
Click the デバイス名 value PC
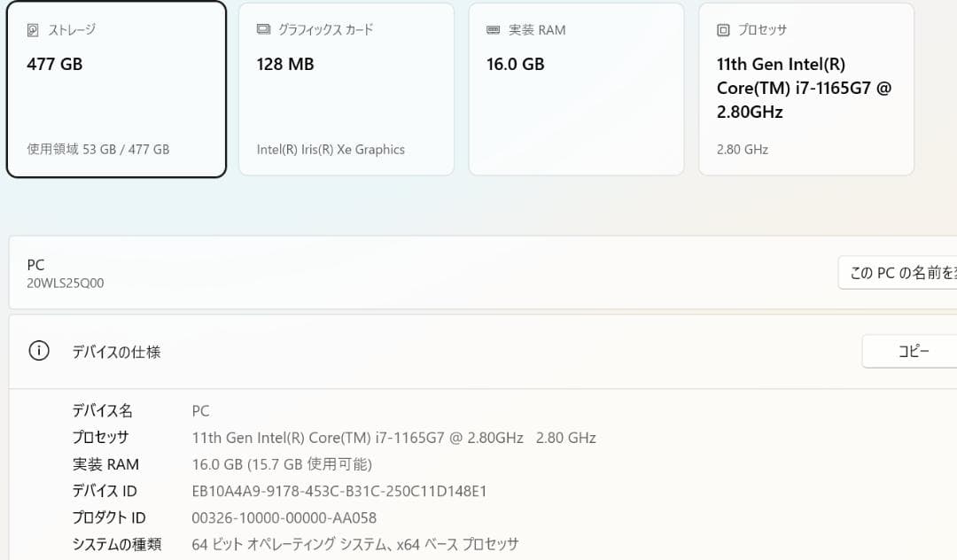point(200,410)
